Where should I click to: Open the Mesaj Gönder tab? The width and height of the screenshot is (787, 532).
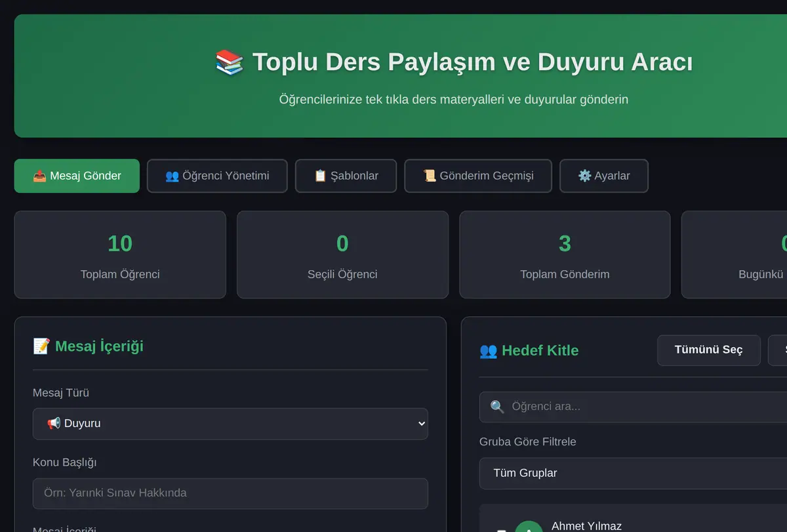[77, 176]
